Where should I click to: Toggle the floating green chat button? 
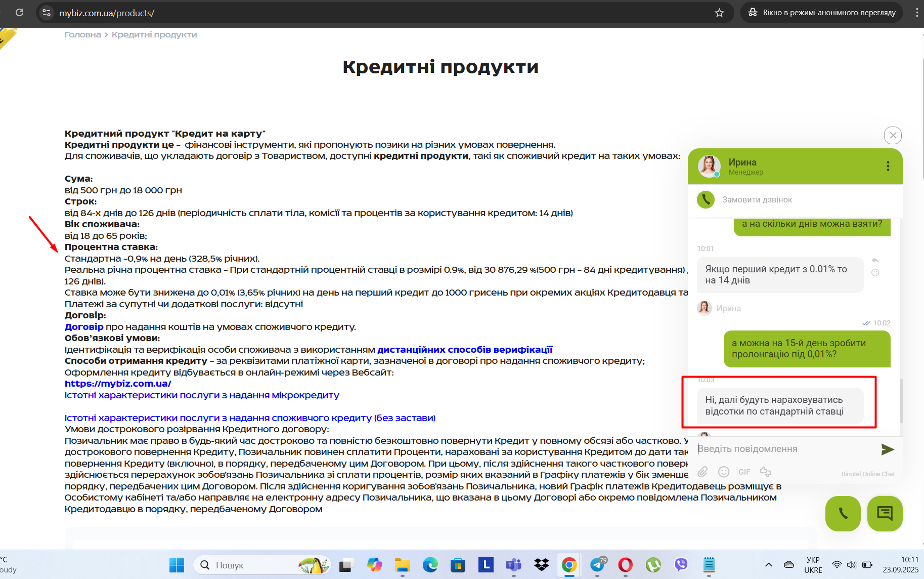click(x=885, y=514)
